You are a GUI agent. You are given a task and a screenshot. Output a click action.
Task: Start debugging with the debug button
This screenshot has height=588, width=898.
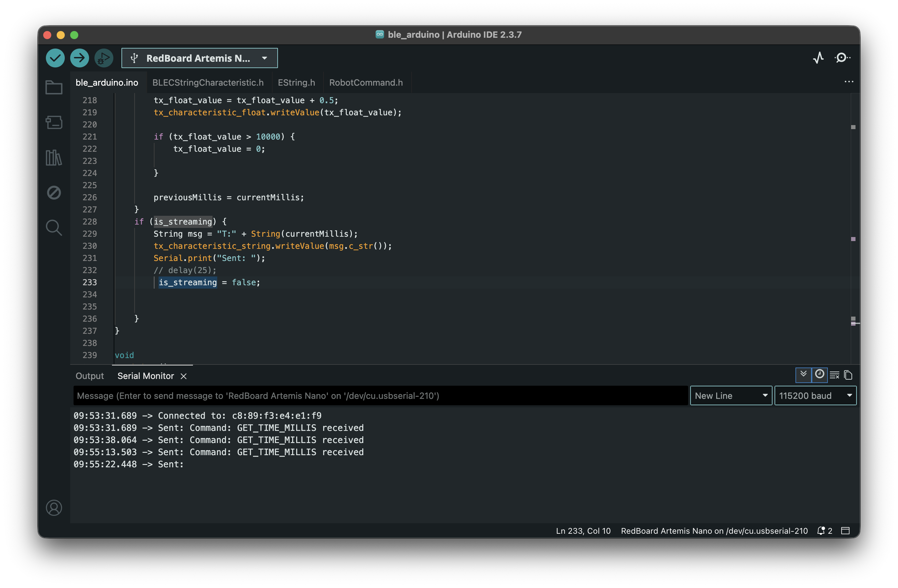click(104, 58)
